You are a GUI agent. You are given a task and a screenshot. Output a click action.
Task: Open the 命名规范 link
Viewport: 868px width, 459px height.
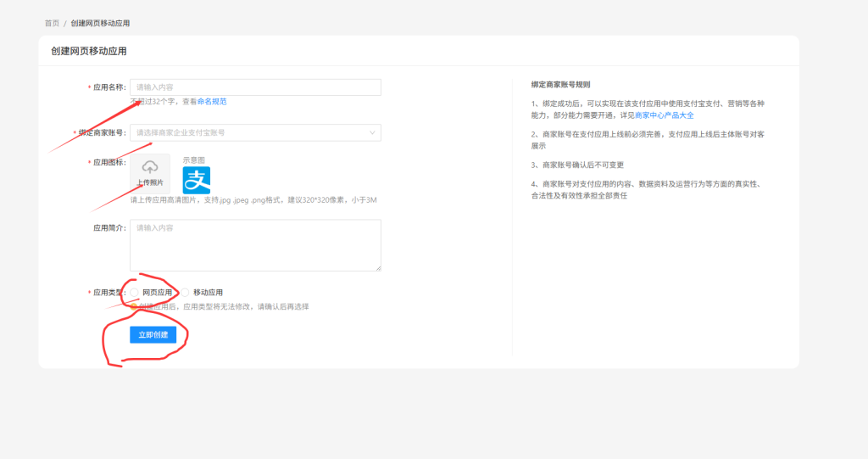pos(212,101)
